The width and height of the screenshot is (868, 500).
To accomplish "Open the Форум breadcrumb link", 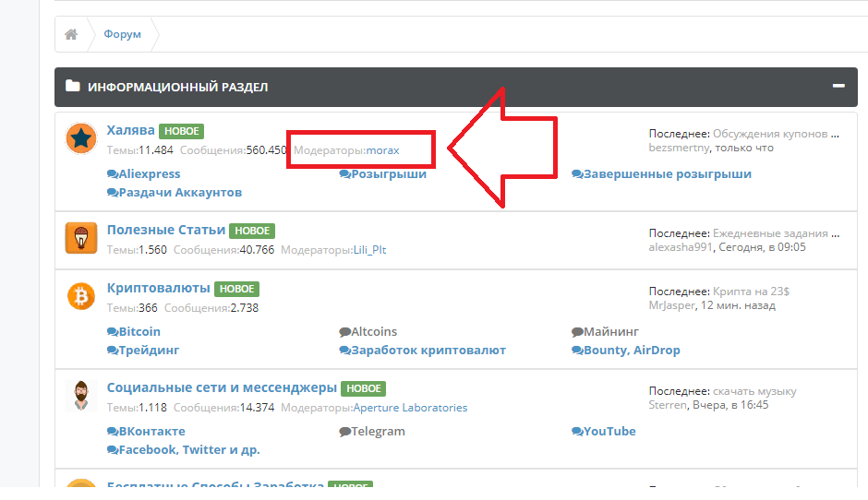I will pyautogui.click(x=122, y=34).
